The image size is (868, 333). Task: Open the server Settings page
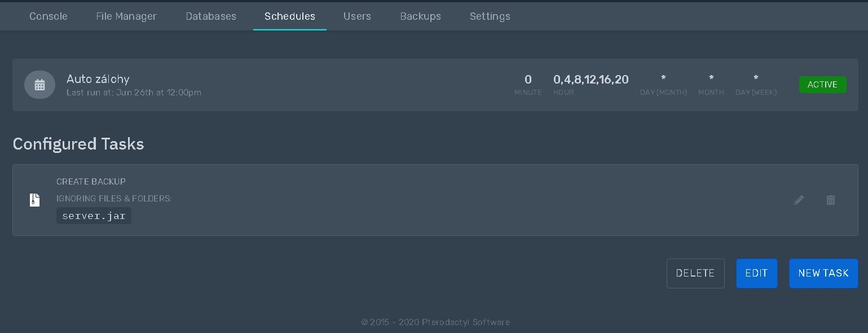coord(490,16)
